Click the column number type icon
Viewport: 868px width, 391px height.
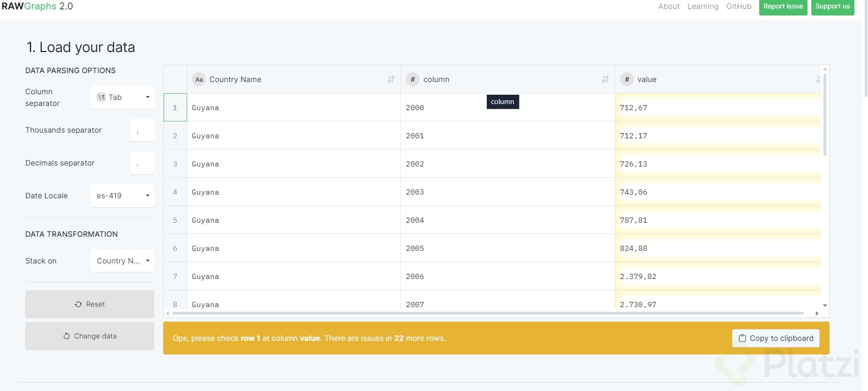(413, 79)
